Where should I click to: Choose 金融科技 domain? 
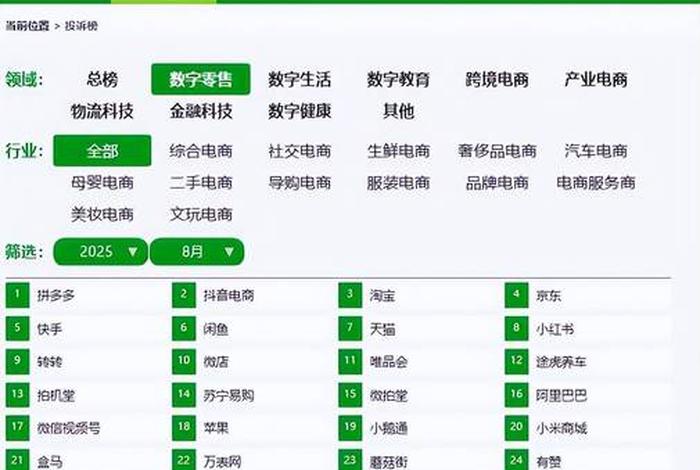point(201,111)
